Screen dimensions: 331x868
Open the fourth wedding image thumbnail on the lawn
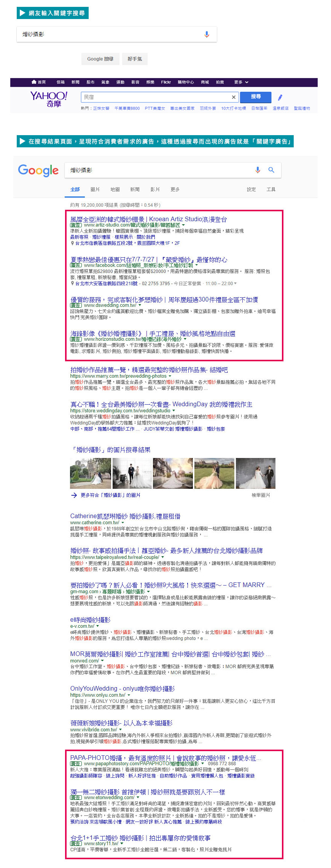click(x=214, y=473)
